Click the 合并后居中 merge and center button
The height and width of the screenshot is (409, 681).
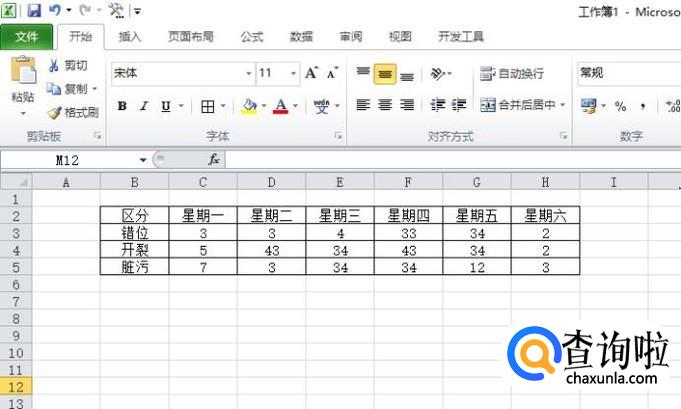518,105
